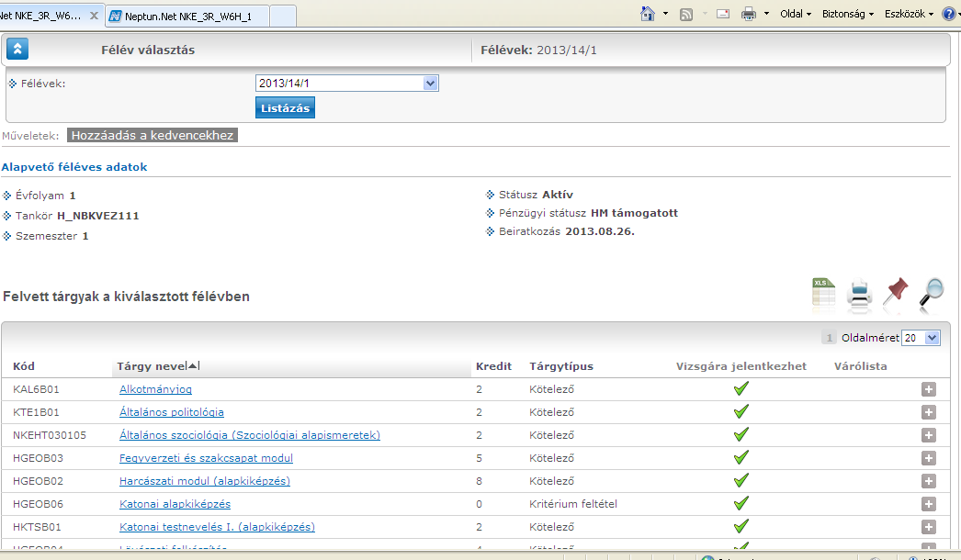Open Fegyverzeti és szakcsapat modul link
The image size is (961, 560).
pyautogui.click(x=206, y=458)
